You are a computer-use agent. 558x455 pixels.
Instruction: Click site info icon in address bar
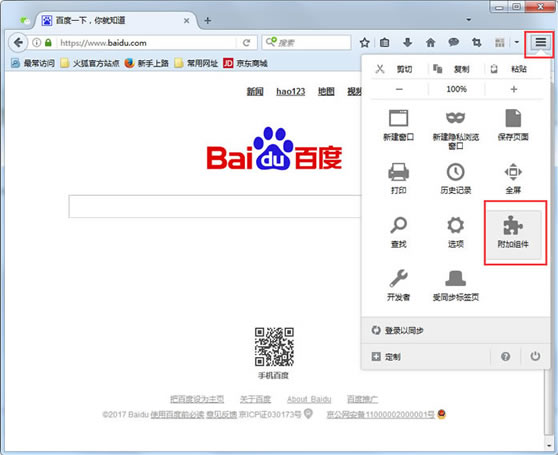coord(36,43)
